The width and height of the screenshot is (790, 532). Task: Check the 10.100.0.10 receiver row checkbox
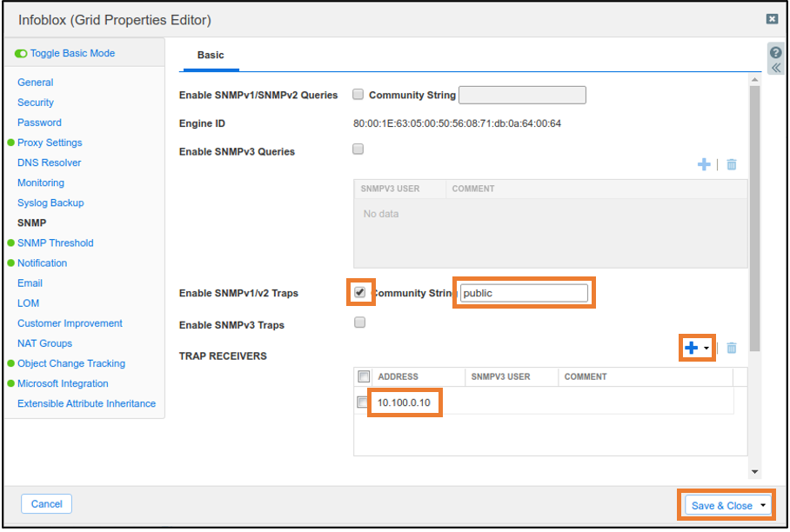coord(362,402)
